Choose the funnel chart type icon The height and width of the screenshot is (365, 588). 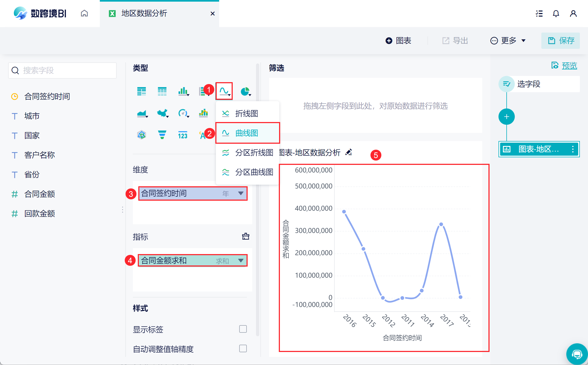(162, 135)
